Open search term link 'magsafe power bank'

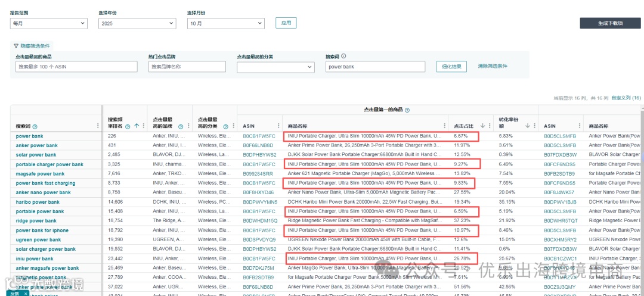[x=41, y=174]
